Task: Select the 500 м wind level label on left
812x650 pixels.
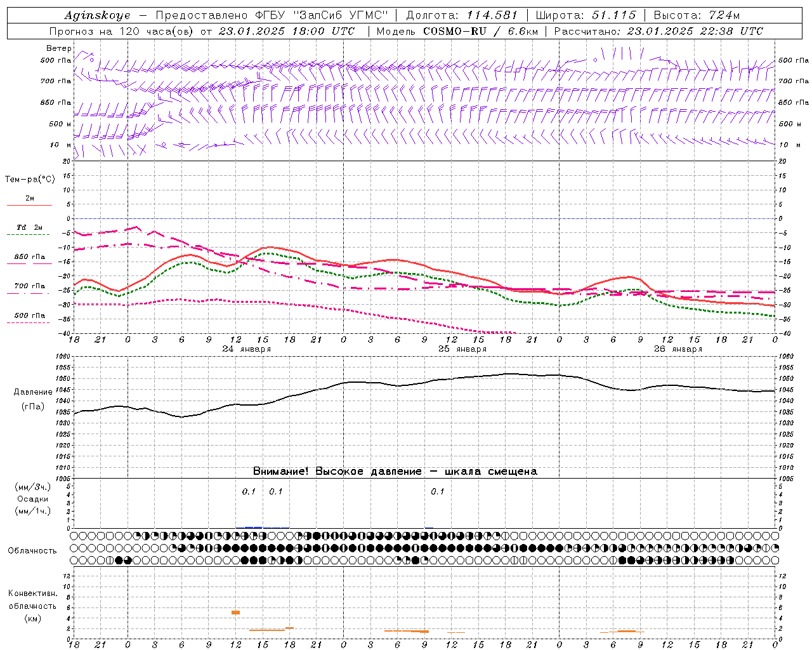Action: pyautogui.click(x=60, y=124)
